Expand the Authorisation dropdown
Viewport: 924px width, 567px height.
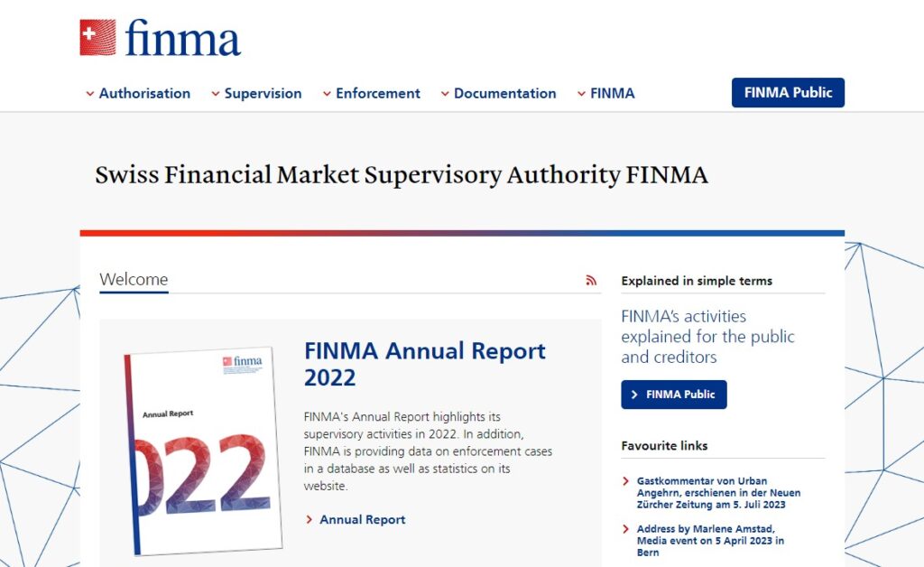point(145,93)
